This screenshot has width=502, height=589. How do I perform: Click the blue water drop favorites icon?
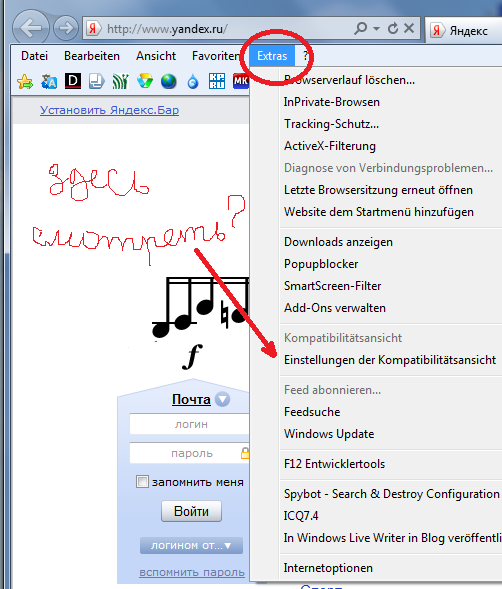(x=193, y=82)
